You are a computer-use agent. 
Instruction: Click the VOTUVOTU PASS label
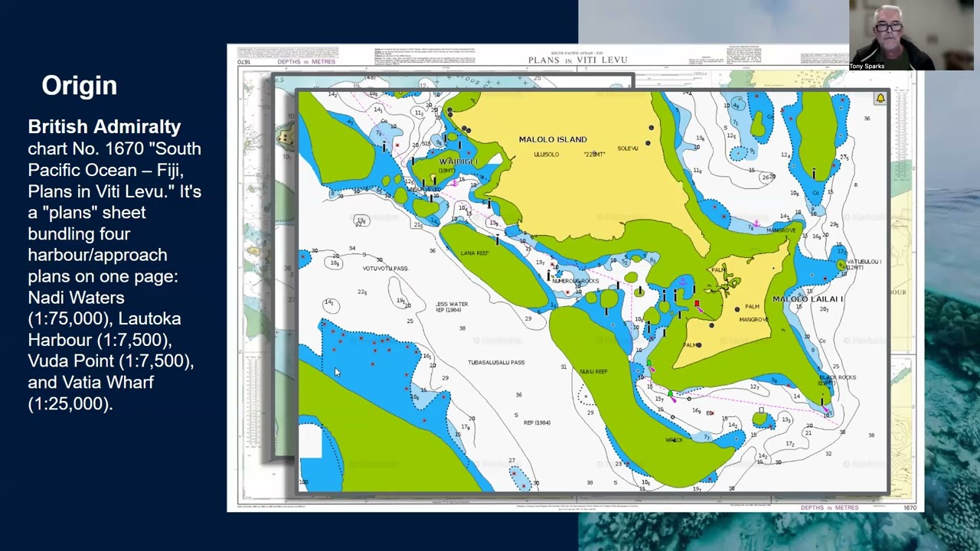click(x=385, y=269)
